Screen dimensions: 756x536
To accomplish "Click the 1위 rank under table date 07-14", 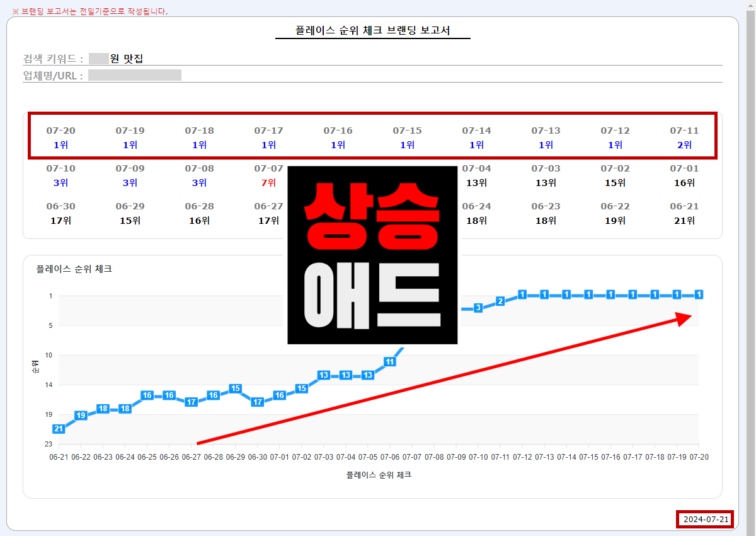I will click(477, 145).
